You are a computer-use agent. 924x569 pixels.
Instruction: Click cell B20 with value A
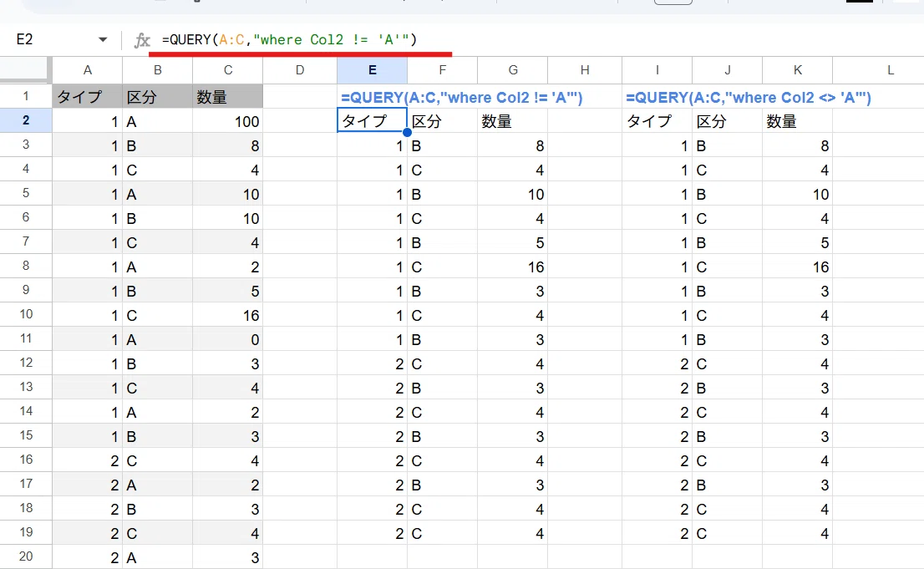pyautogui.click(x=157, y=556)
